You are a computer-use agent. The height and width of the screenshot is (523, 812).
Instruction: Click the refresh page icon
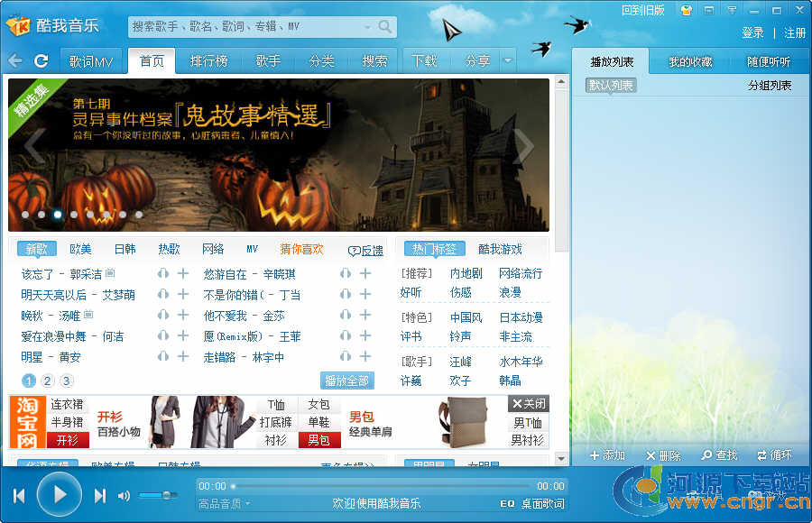(41, 60)
